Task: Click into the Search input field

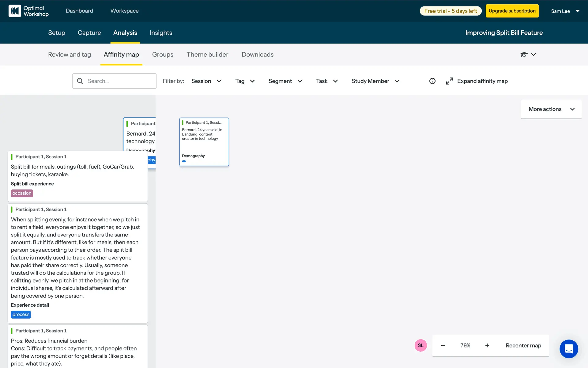Action: tap(119, 81)
